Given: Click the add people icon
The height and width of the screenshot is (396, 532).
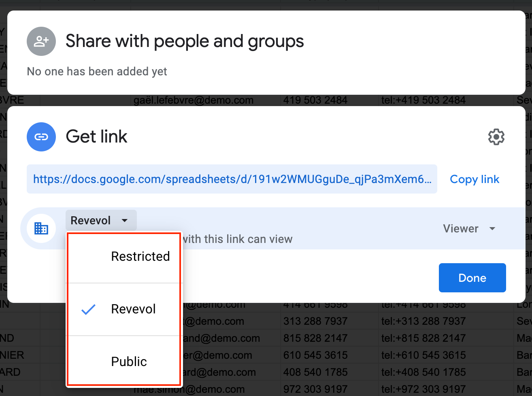Looking at the screenshot, I should point(41,41).
